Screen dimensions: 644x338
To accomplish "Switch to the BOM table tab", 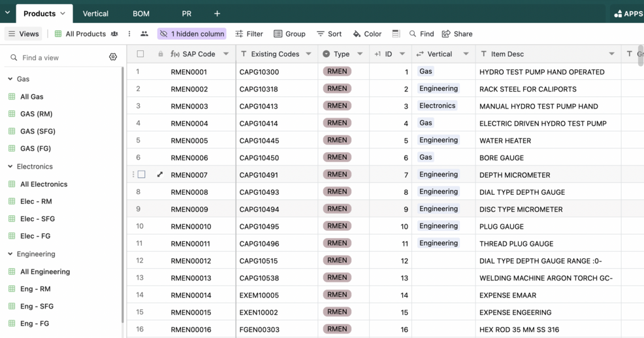I will point(141,13).
